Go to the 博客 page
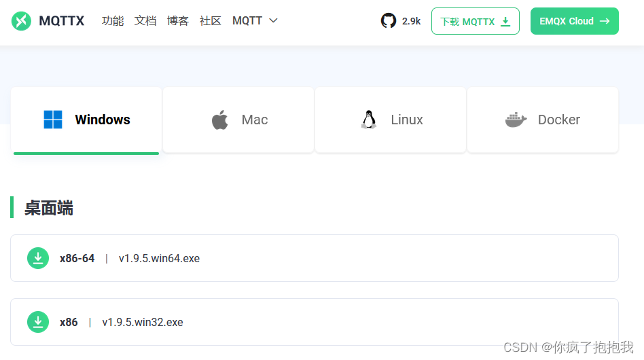The width and height of the screenshot is (644, 360). tap(177, 20)
